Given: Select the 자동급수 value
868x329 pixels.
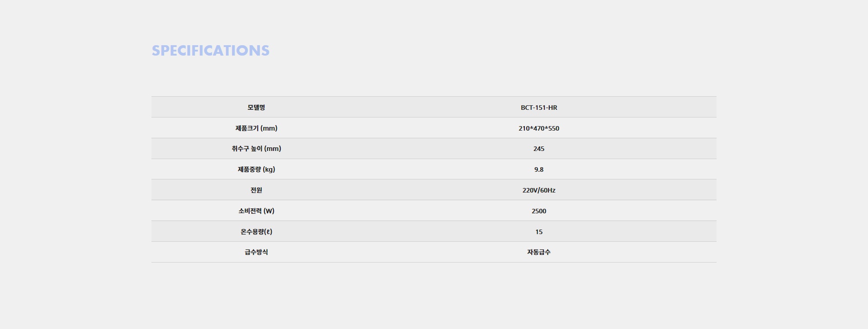Looking at the screenshot, I should [538, 252].
